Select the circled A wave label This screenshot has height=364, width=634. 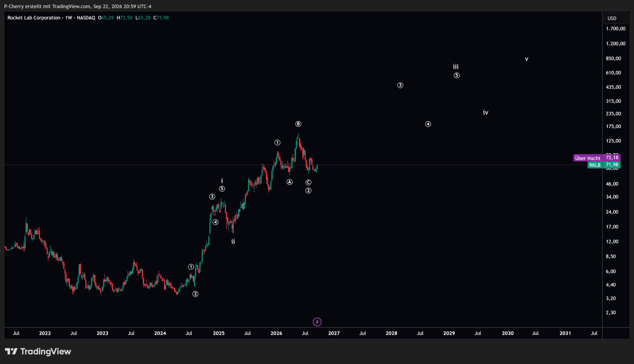tap(289, 182)
